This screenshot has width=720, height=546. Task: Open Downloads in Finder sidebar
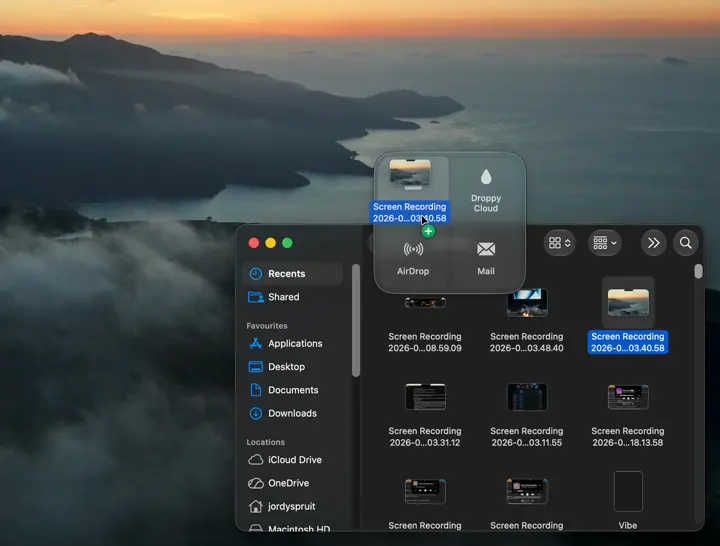tap(292, 413)
